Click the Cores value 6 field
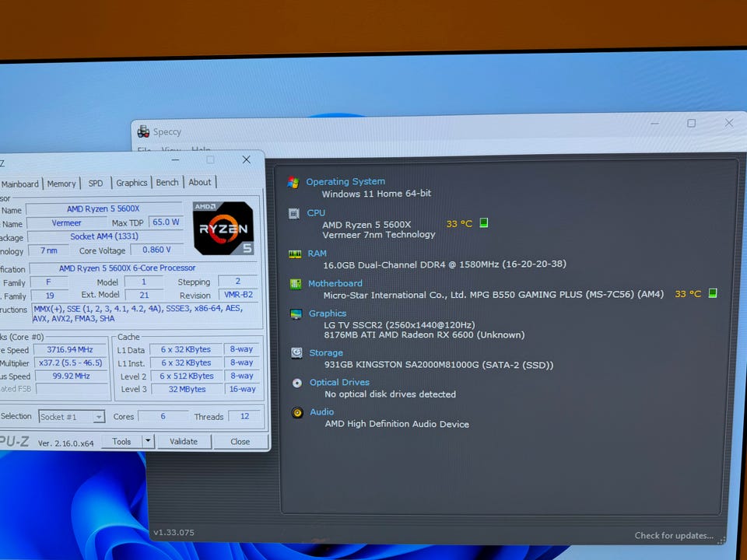The width and height of the screenshot is (747, 560). [163, 416]
